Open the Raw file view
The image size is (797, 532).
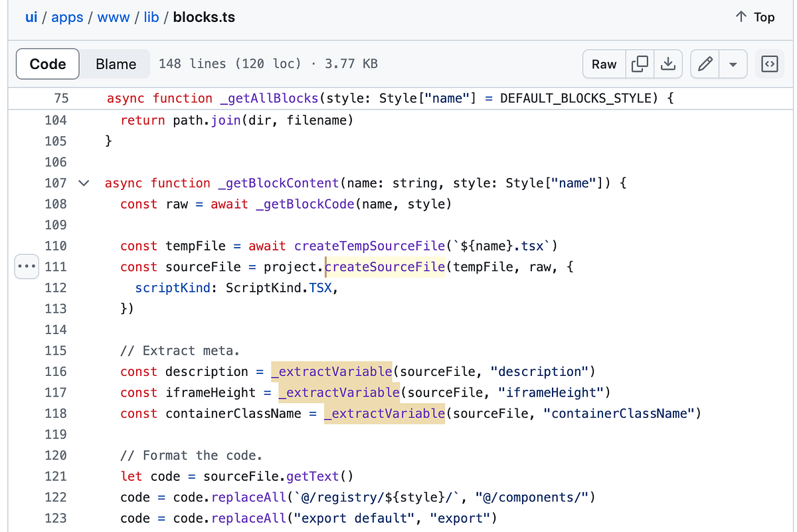[x=604, y=64]
